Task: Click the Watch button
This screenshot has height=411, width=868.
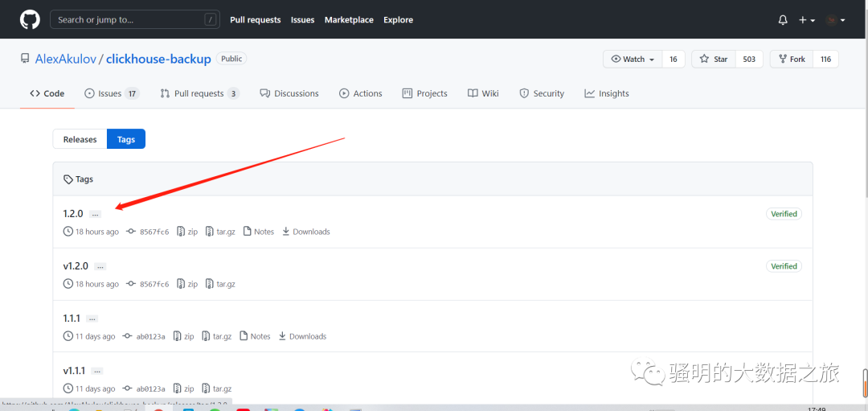Action: [x=633, y=60]
